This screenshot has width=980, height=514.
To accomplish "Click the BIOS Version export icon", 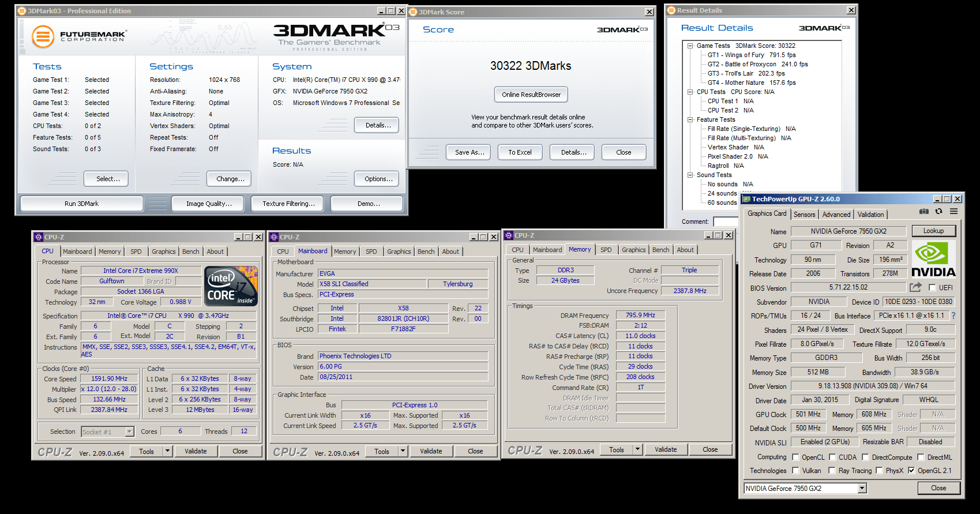I will [x=915, y=287].
